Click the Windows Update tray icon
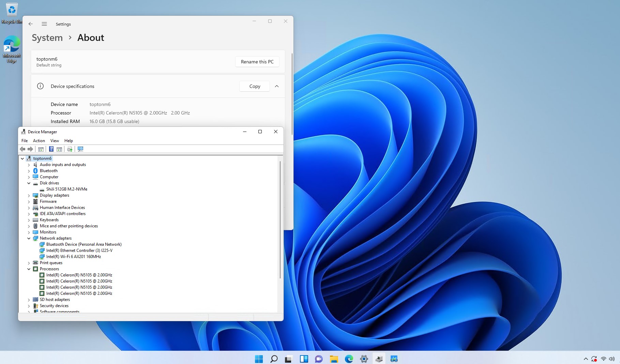Viewport: 620px width, 364px height. click(594, 359)
